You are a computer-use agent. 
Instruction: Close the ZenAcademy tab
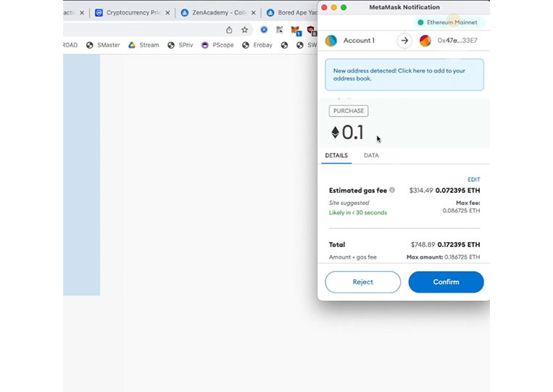(x=253, y=13)
